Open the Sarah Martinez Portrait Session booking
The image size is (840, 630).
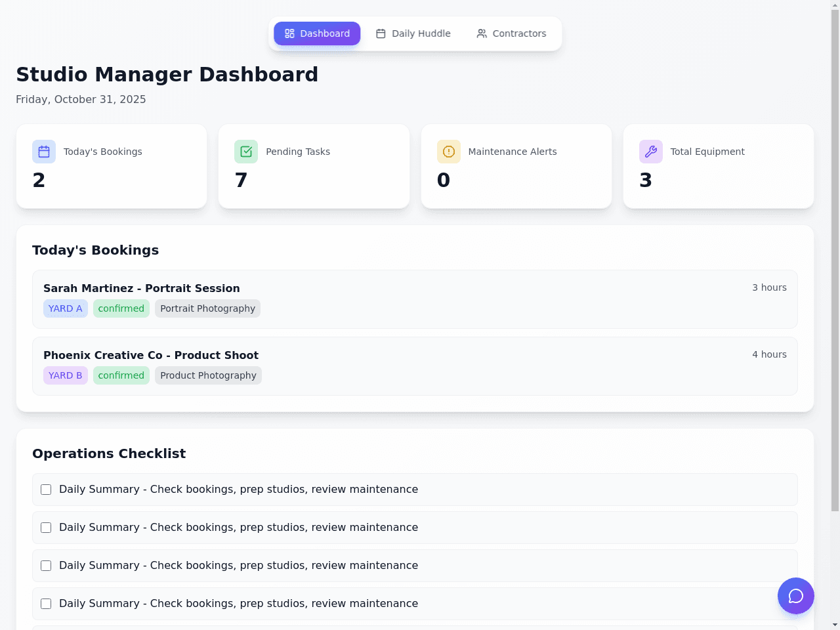(415, 299)
